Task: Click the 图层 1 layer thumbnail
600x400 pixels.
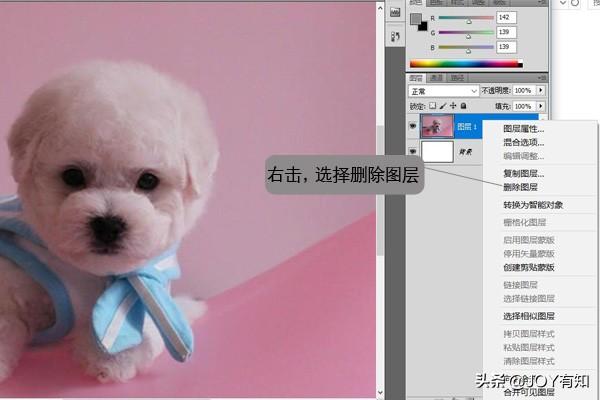Action: click(x=437, y=126)
